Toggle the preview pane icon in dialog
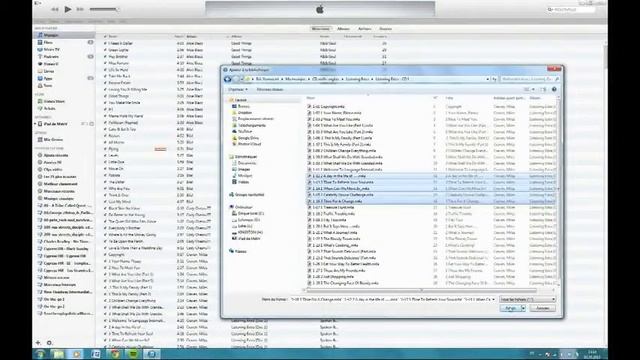640x360 pixels. 543,89
